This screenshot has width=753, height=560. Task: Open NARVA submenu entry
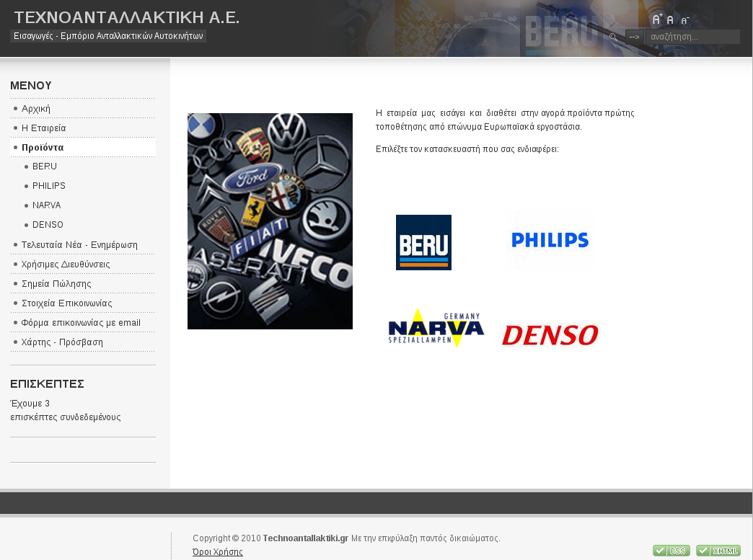(x=46, y=205)
